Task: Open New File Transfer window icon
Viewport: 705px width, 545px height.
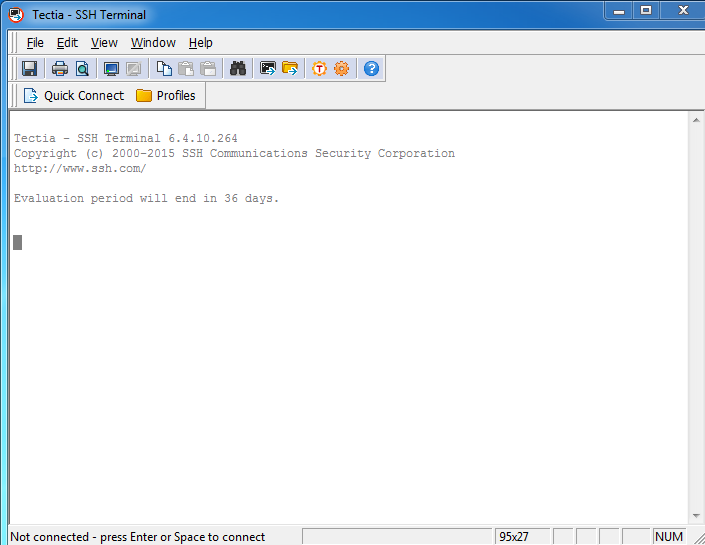Action: (290, 69)
